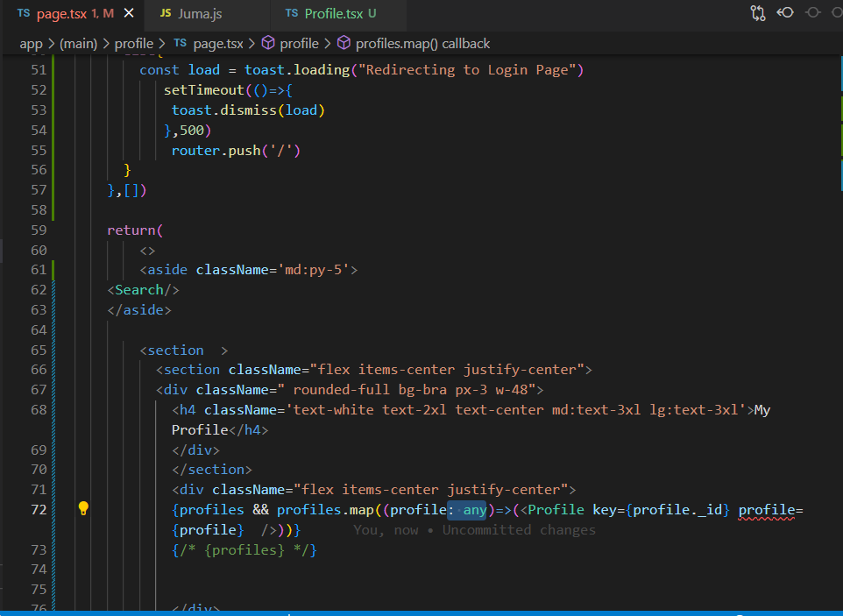Viewport: 843px width, 616px height.
Task: Click line number 68 in the gutter
Action: tap(39, 409)
